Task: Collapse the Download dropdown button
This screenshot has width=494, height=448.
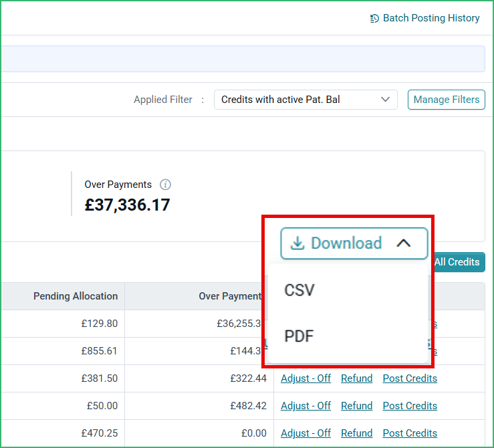Action: (354, 243)
